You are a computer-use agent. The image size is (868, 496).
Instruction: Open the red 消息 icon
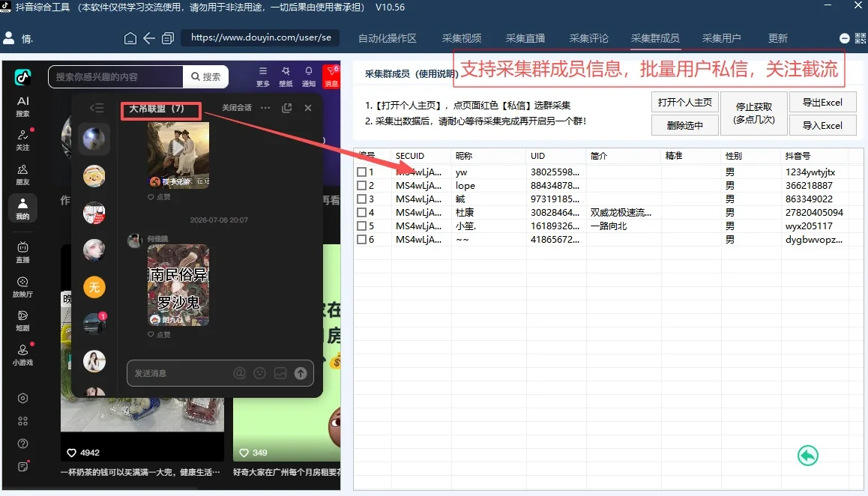pyautogui.click(x=331, y=76)
